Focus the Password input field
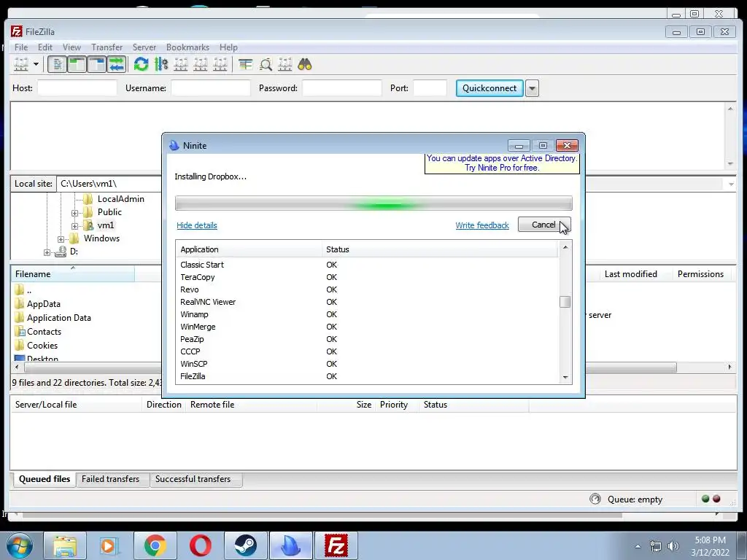Viewport: 747px width, 560px height. pos(342,88)
